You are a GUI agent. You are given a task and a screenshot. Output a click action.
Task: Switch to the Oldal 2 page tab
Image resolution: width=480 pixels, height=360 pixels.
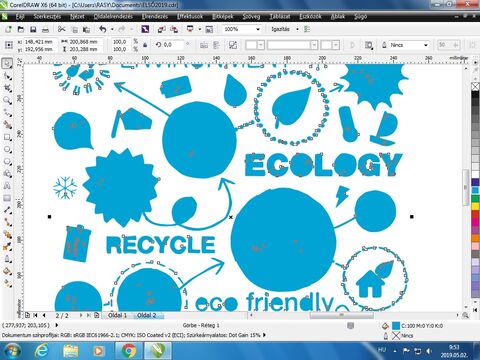tap(147, 315)
